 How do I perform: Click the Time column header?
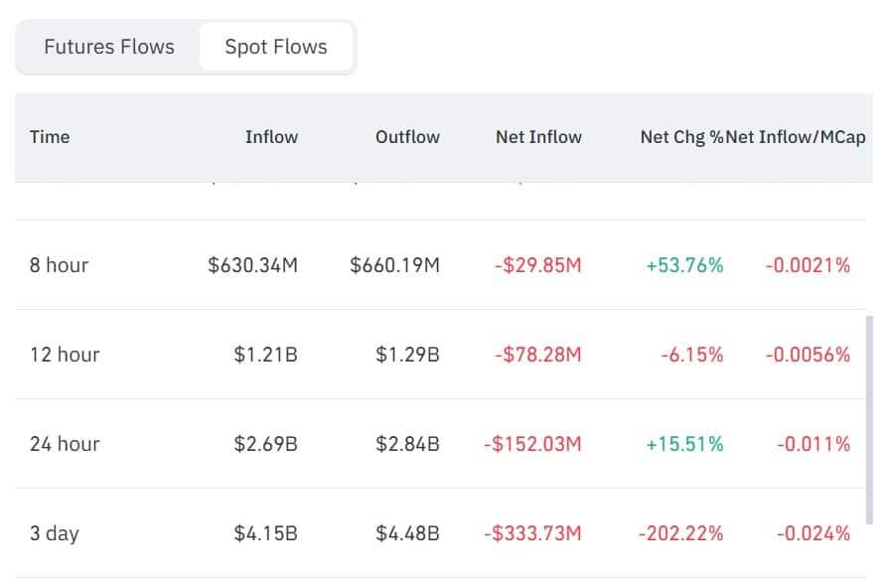pyautogui.click(x=50, y=137)
